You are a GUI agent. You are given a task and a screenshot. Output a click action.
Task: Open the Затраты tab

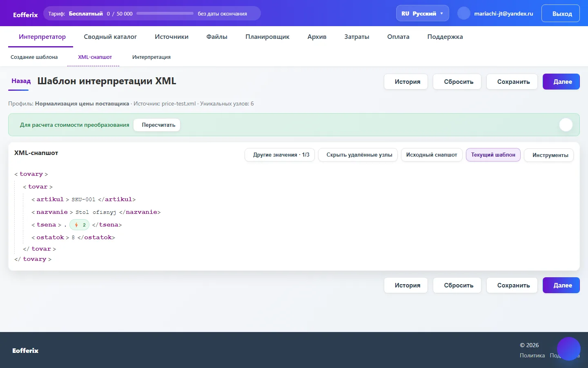[x=356, y=37]
